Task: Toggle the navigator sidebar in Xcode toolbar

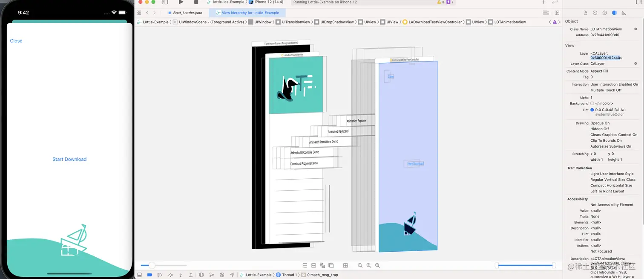Action: (x=165, y=2)
